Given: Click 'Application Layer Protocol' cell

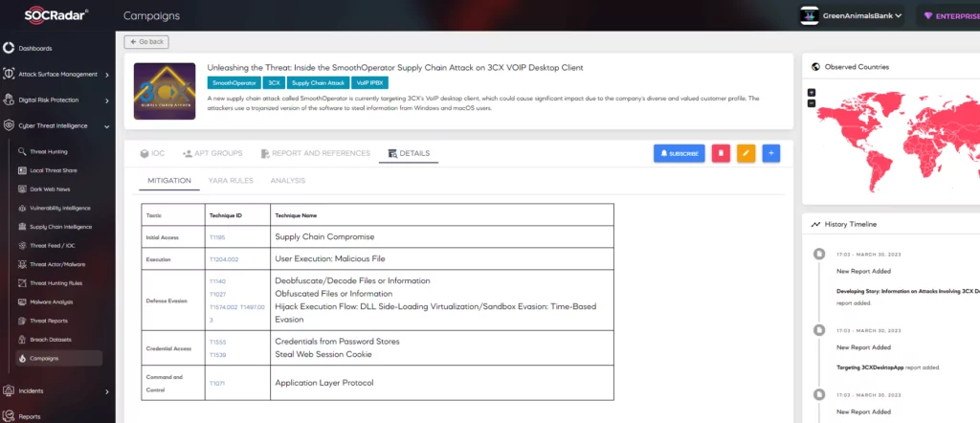Looking at the screenshot, I should pos(442,383).
